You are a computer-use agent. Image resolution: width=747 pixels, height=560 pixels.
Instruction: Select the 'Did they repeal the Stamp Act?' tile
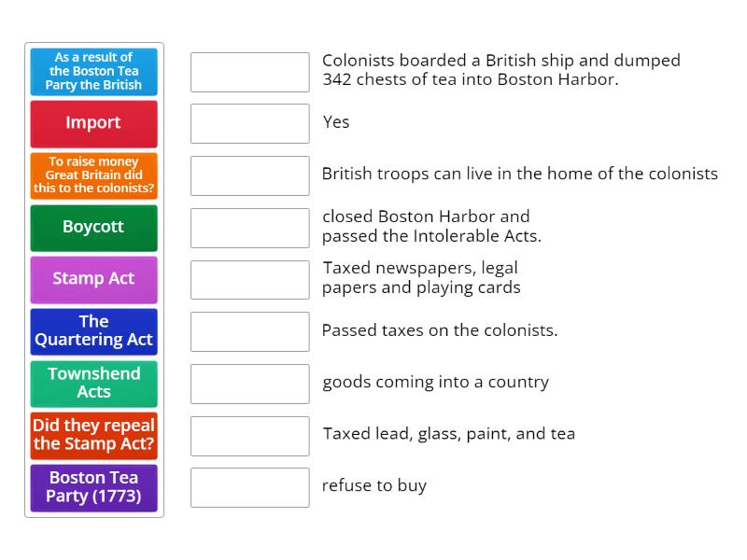pyautogui.click(x=93, y=435)
